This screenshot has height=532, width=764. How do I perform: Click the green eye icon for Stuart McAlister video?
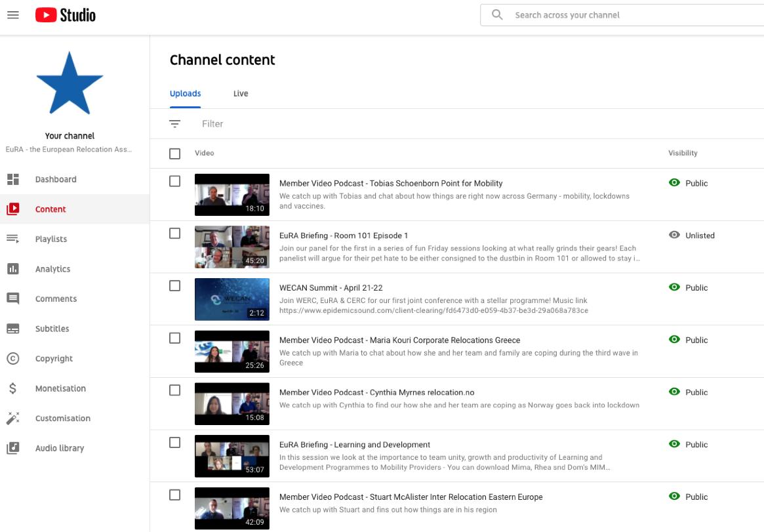tap(674, 496)
